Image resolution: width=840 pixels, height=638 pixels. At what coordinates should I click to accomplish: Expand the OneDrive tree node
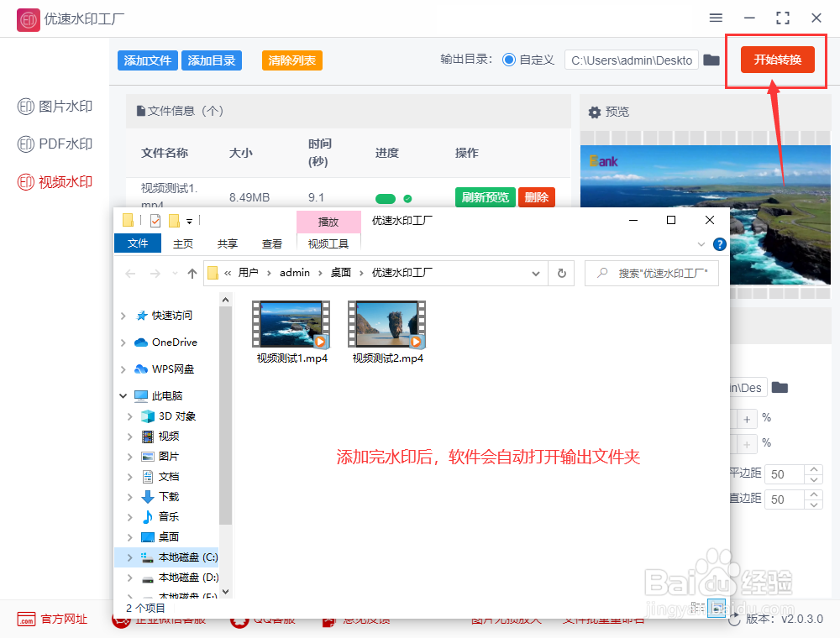123,343
